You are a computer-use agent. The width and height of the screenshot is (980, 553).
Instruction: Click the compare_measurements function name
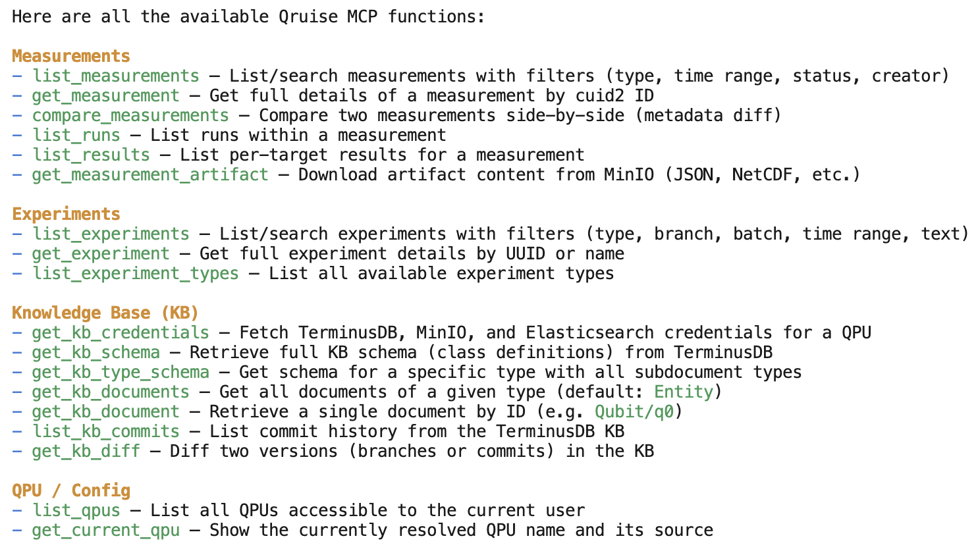[130, 116]
